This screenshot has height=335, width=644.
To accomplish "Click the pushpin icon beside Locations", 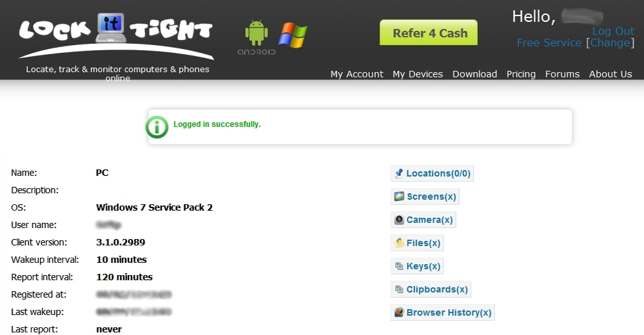I will tap(399, 173).
